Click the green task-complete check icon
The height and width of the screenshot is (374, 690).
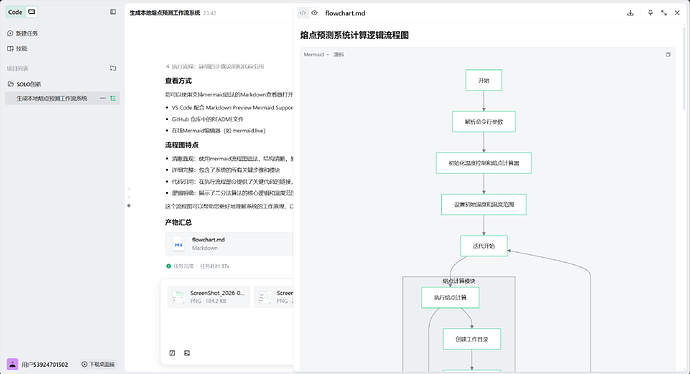point(169,266)
